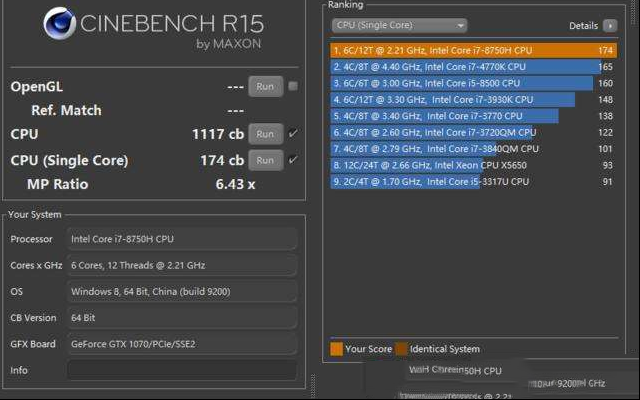Viewport: 640px width, 400px height.
Task: Click the Cinebench sphere logo icon
Action: coord(60,23)
